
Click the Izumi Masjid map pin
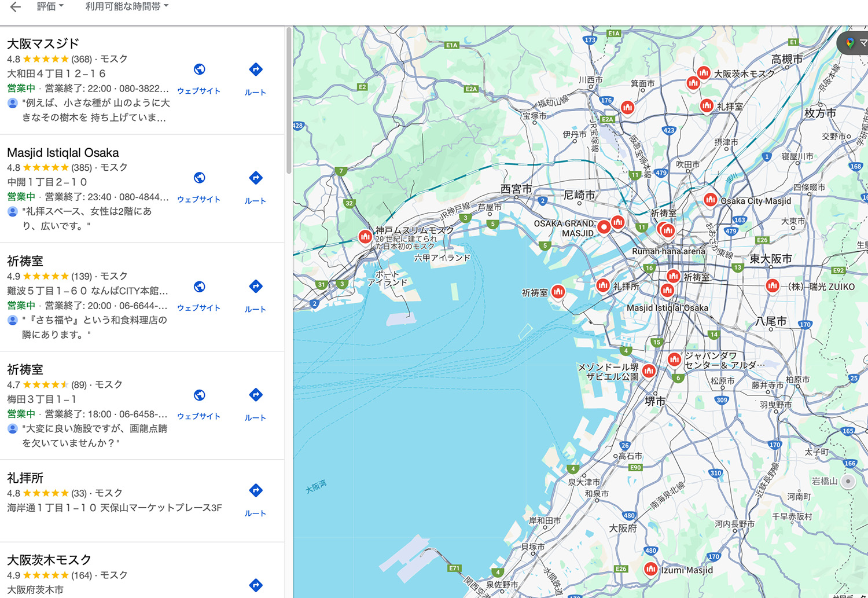651,569
